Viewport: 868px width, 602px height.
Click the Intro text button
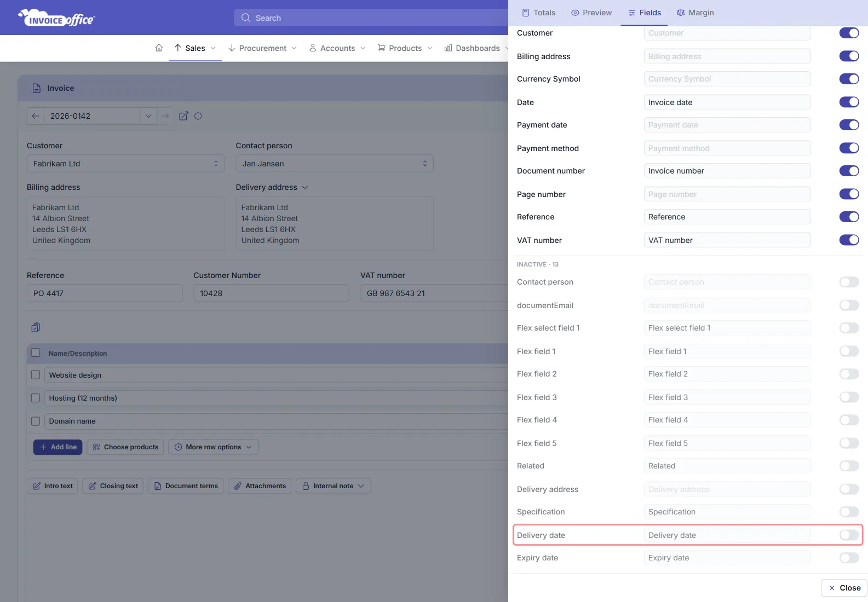pos(53,486)
